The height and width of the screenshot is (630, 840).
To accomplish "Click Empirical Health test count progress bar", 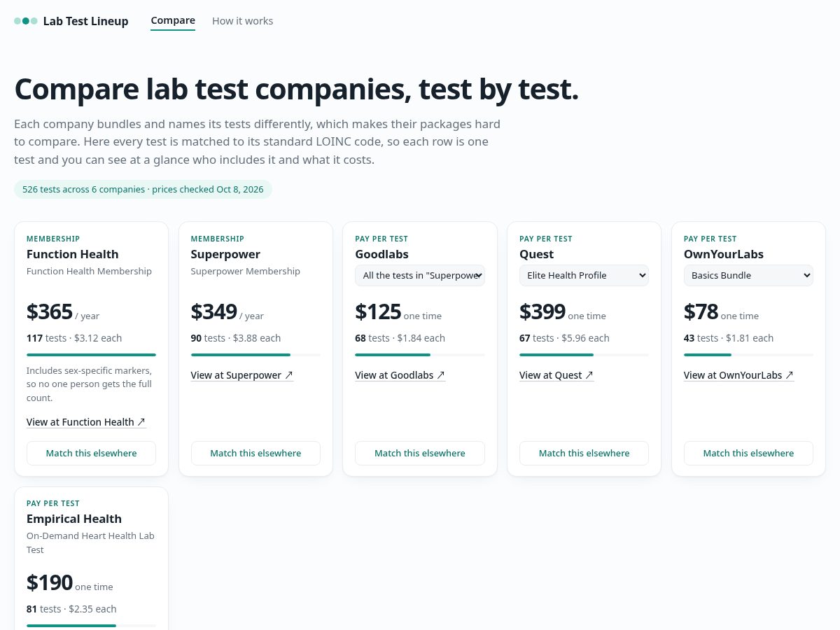I will 91,625.
